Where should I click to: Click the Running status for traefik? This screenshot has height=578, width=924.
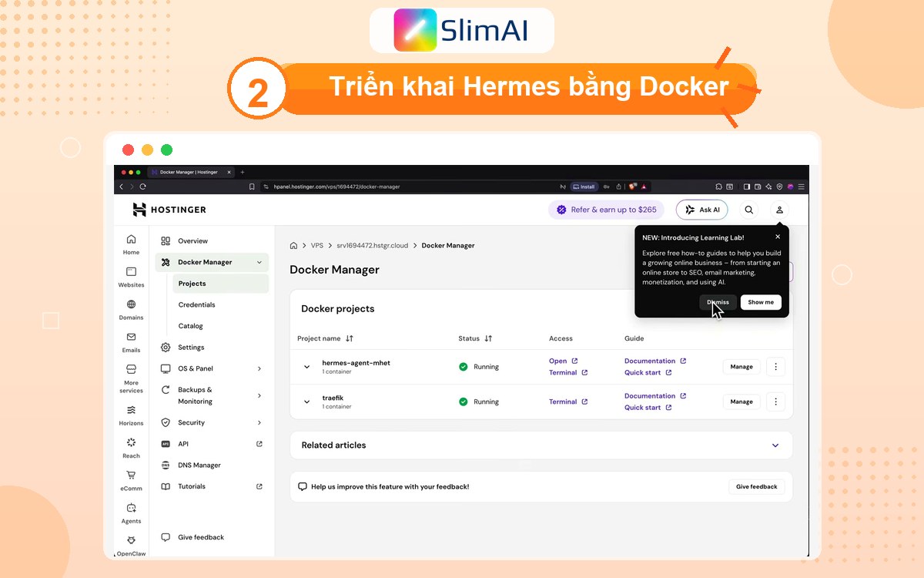point(479,402)
